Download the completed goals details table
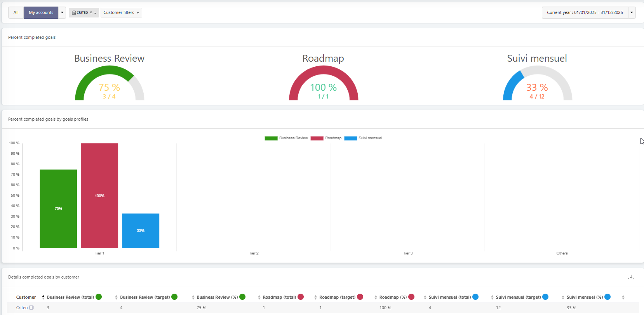This screenshot has width=644, height=315. (631, 277)
